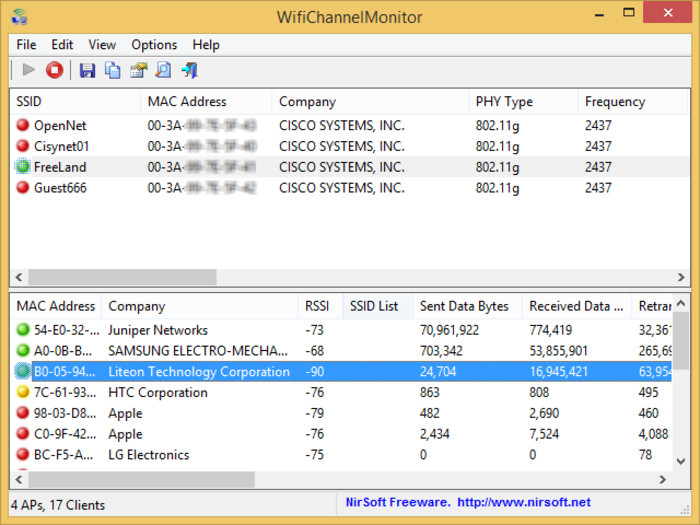Sort clients by Sent Data Bytes header
Screen dimensions: 700x525
click(468, 306)
